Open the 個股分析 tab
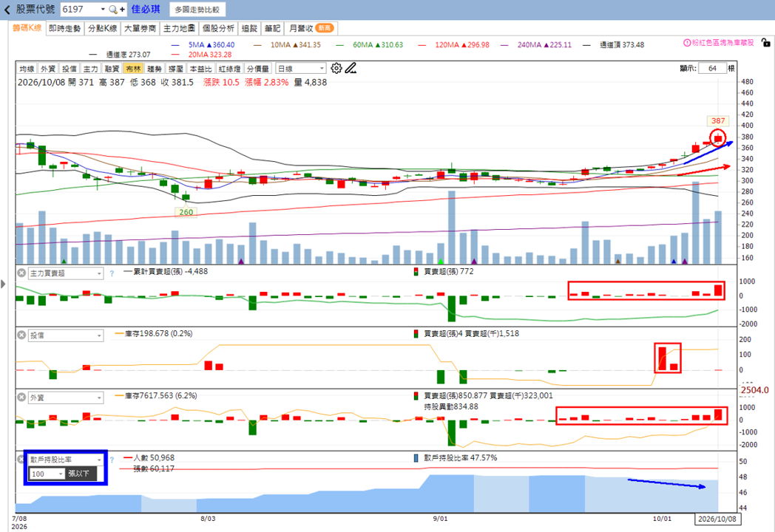This screenshot has height=532, width=775. [x=218, y=28]
